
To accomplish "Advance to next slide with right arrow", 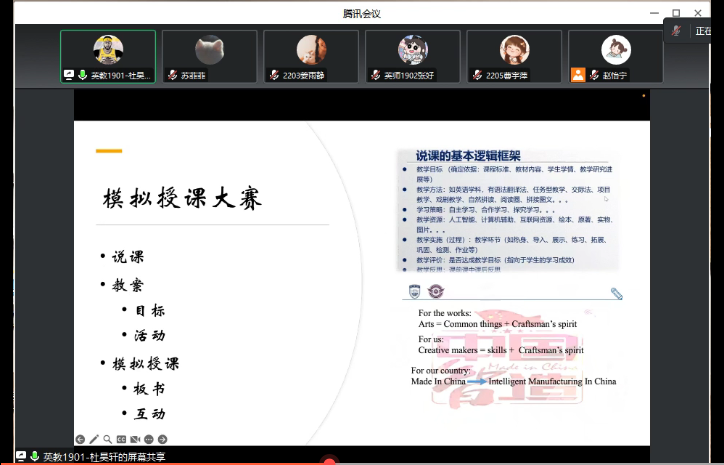I will point(162,439).
